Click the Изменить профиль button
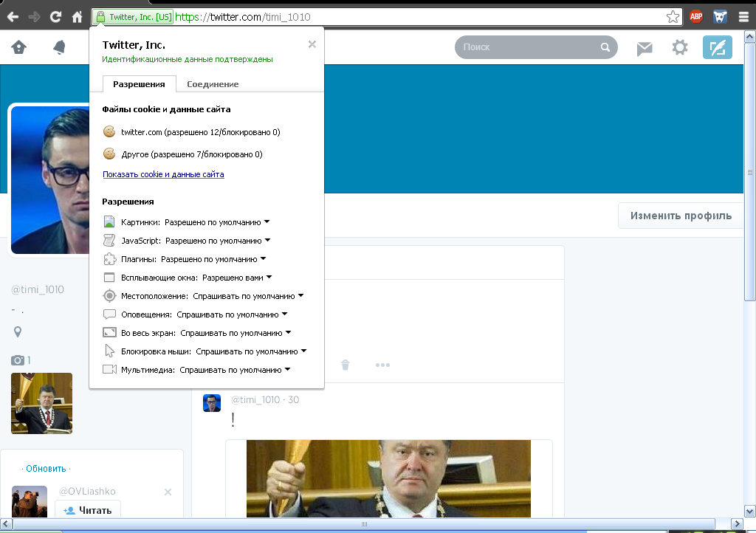 (681, 216)
